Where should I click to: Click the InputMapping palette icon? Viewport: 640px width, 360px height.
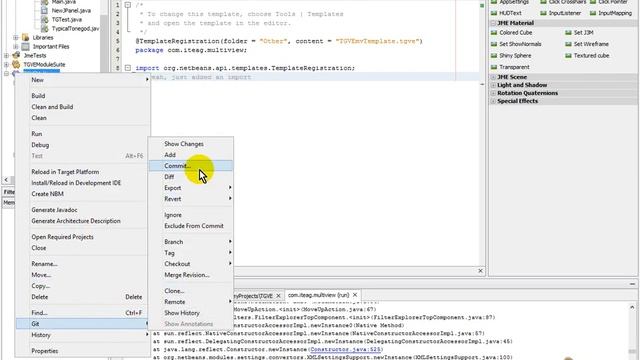tap(593, 13)
